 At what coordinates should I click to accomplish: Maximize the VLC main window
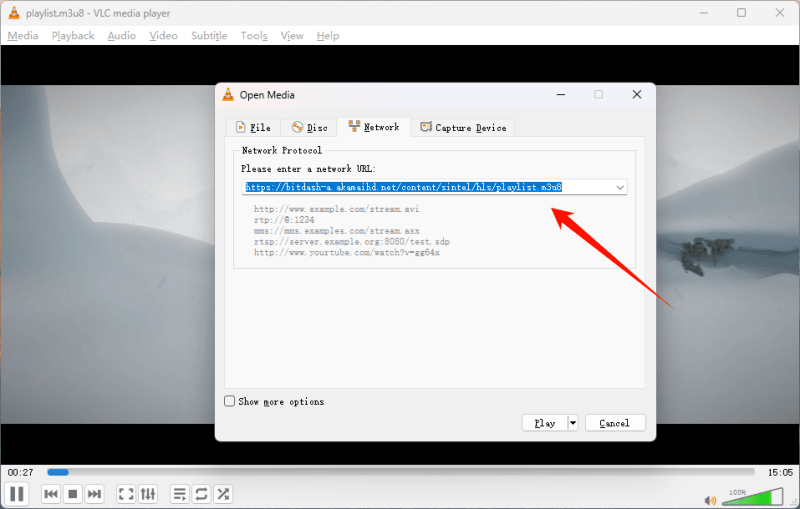741,13
